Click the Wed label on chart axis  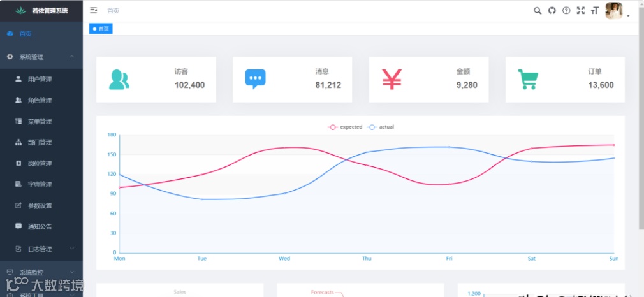[284, 259]
